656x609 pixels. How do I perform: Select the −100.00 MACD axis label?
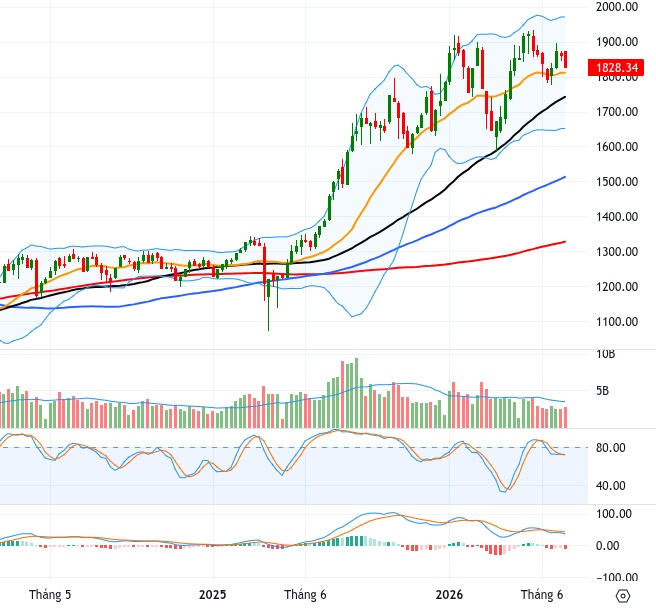617,577
